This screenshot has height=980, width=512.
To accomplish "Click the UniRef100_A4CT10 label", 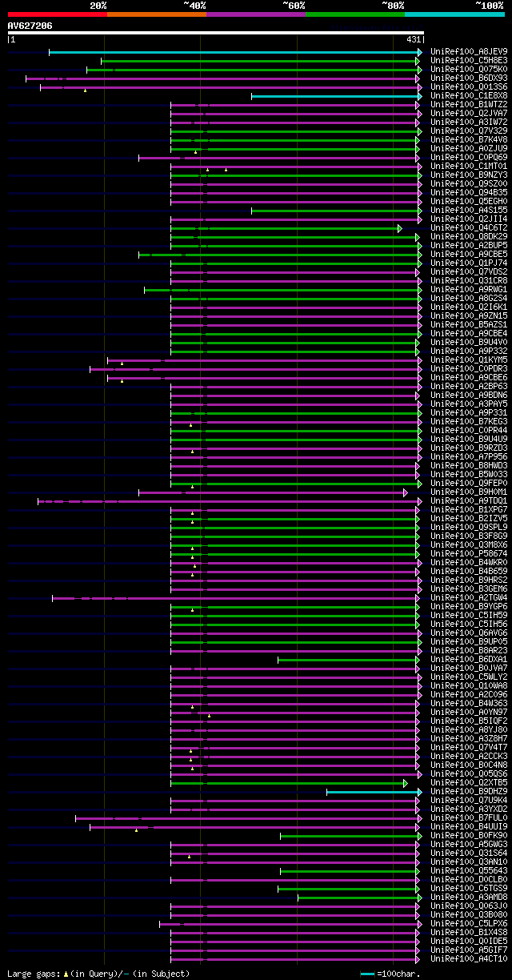I will pyautogui.click(x=469, y=959).
